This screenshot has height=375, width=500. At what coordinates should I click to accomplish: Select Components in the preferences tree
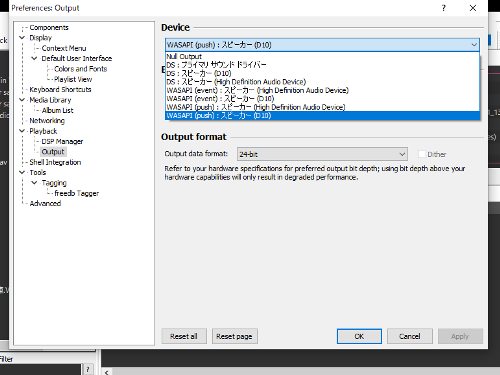click(49, 27)
